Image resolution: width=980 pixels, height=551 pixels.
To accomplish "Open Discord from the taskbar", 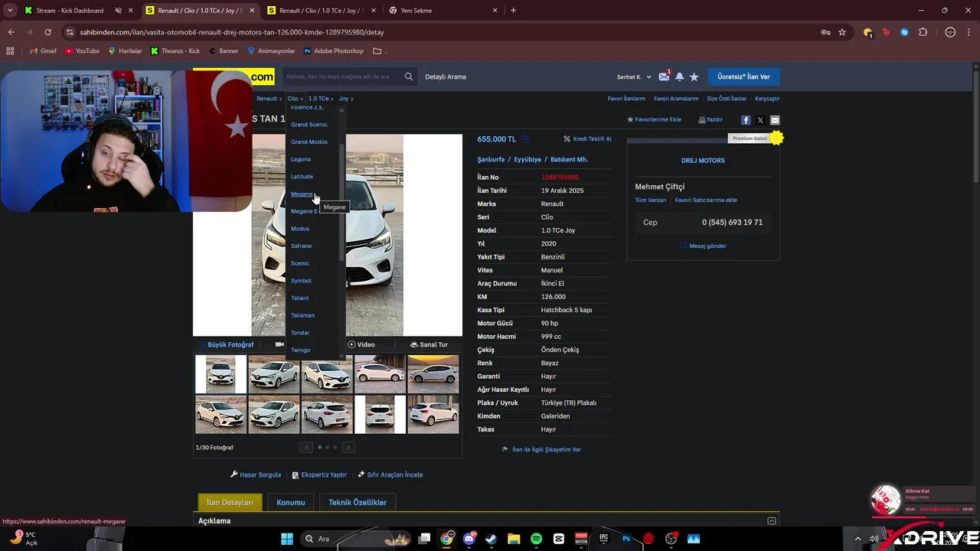I will (x=469, y=539).
